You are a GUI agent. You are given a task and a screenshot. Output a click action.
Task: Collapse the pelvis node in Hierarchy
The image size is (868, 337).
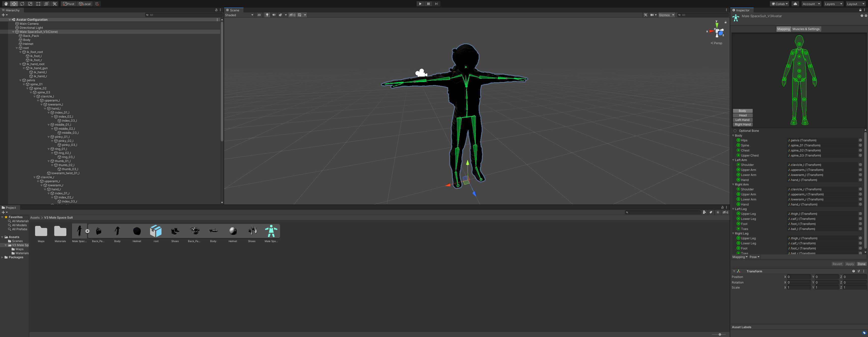[x=20, y=80]
